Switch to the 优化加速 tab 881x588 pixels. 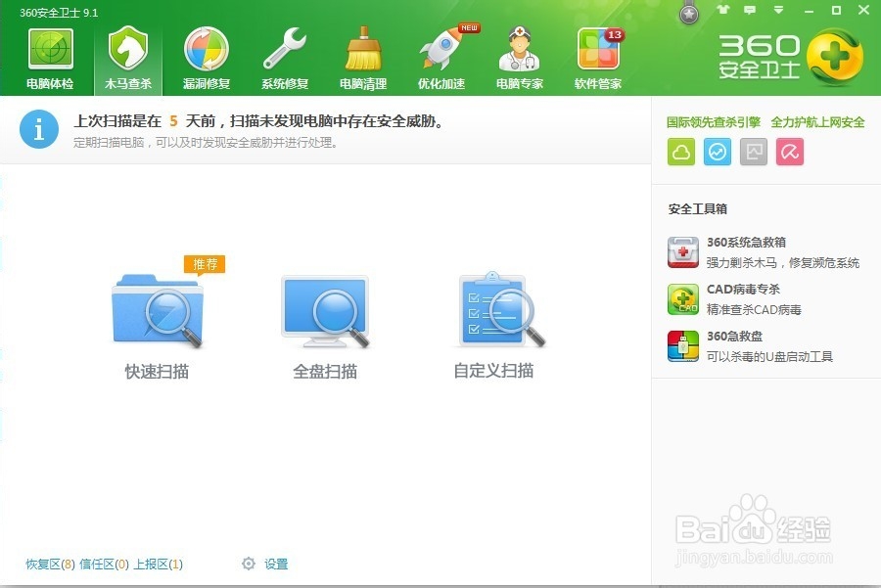(441, 54)
